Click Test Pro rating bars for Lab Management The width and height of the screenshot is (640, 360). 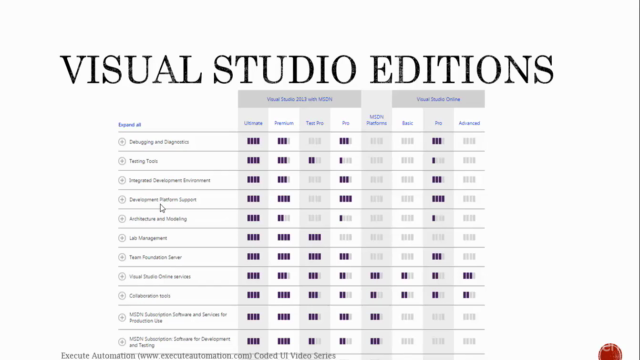(315, 237)
